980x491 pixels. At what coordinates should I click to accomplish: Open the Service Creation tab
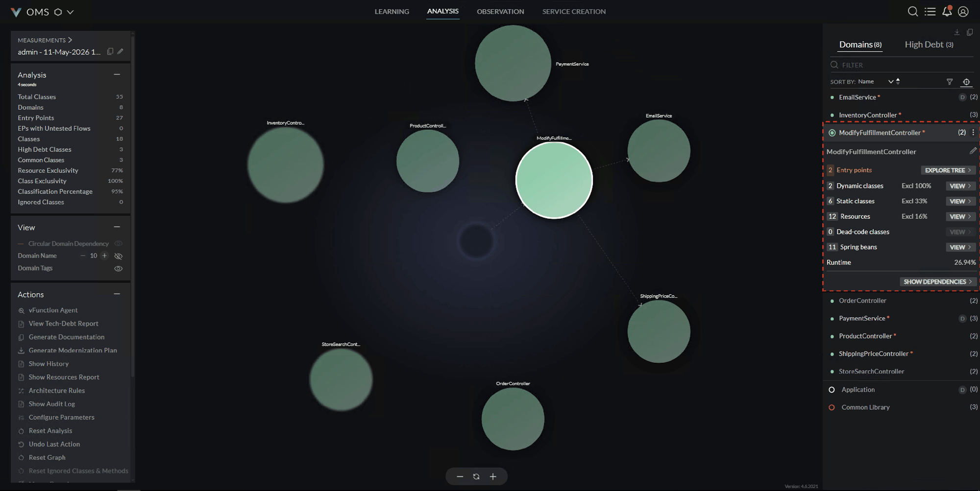click(x=574, y=12)
